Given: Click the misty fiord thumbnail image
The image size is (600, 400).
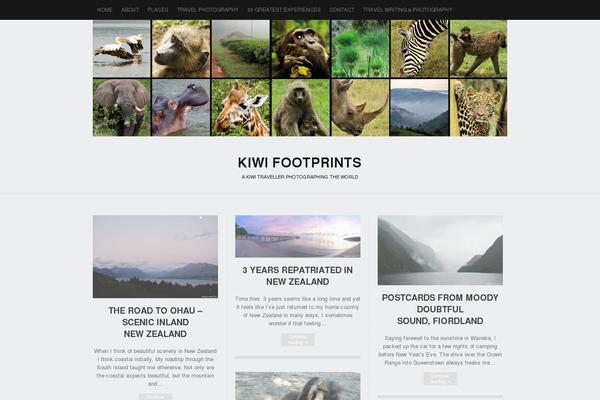Looking at the screenshot, I should coord(440,250).
